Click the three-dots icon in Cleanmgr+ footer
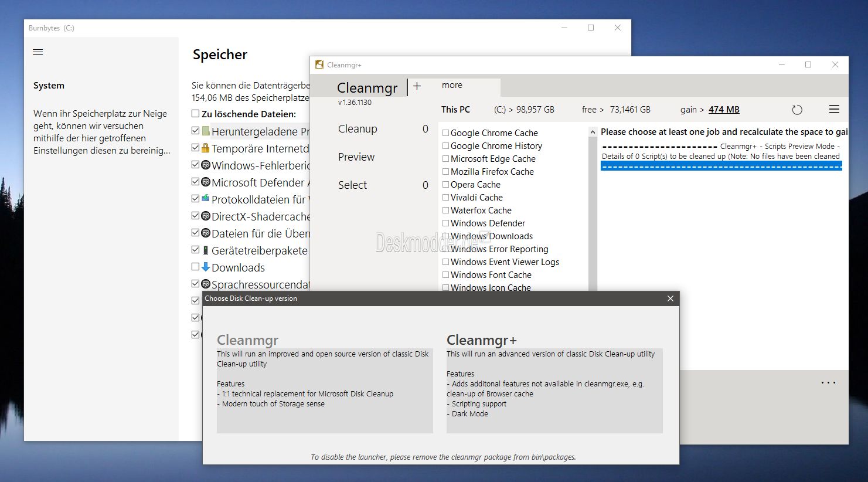The image size is (868, 482). [828, 383]
